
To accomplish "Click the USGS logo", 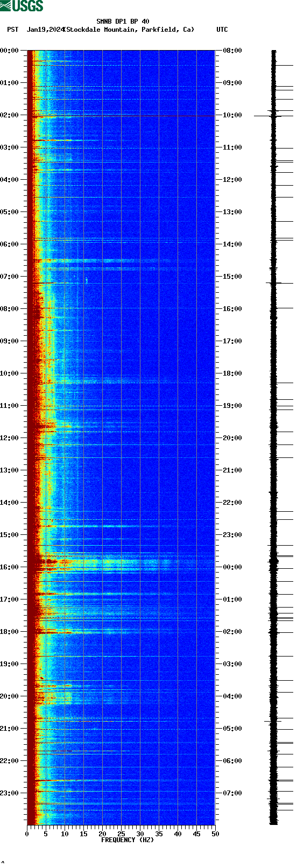I will click(22, 6).
